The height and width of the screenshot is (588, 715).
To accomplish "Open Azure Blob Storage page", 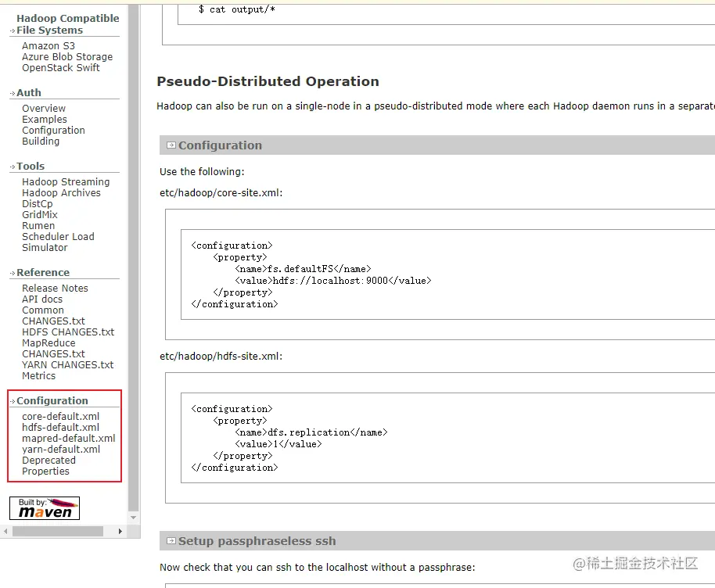I will 67,57.
